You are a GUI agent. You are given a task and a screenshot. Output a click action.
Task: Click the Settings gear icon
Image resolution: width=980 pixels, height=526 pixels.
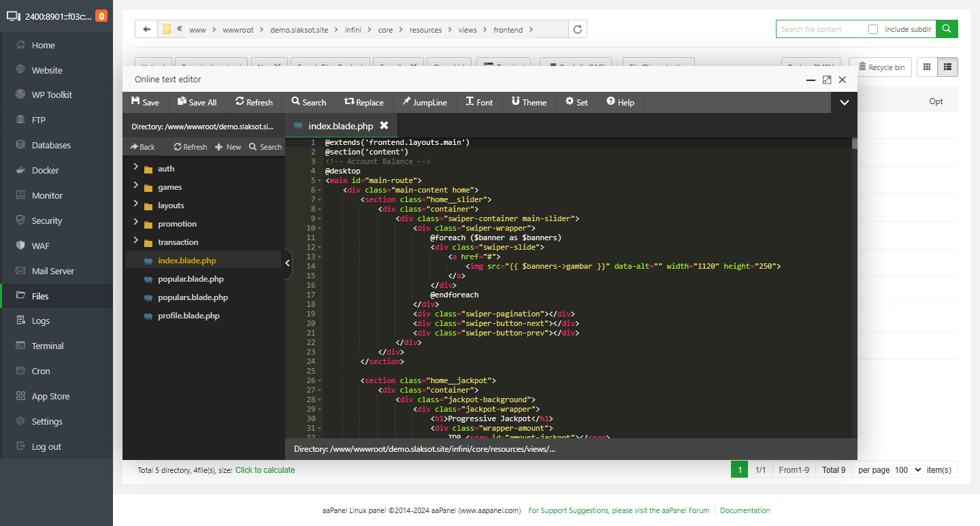[x=20, y=421]
